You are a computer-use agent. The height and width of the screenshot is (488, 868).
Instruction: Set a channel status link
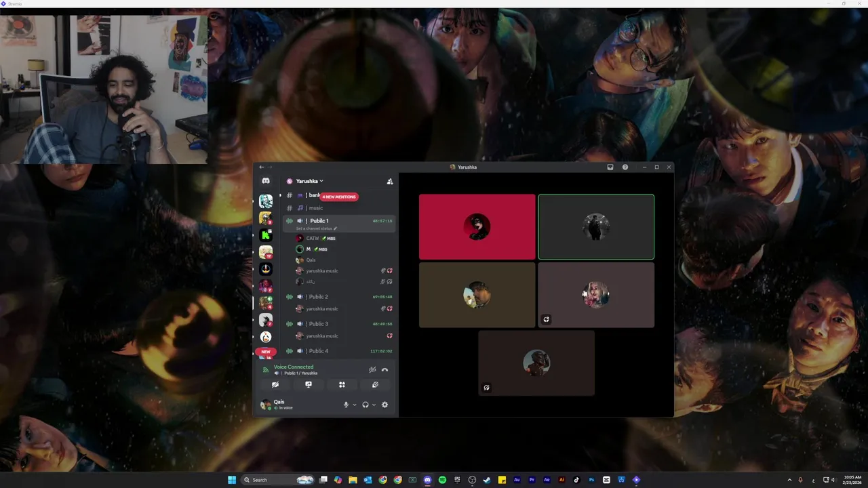coord(316,228)
